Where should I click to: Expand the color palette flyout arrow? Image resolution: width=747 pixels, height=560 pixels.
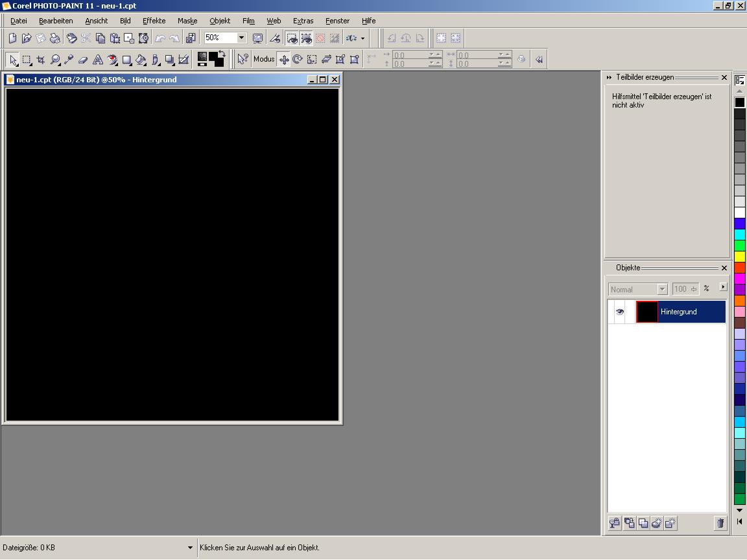coord(739,521)
